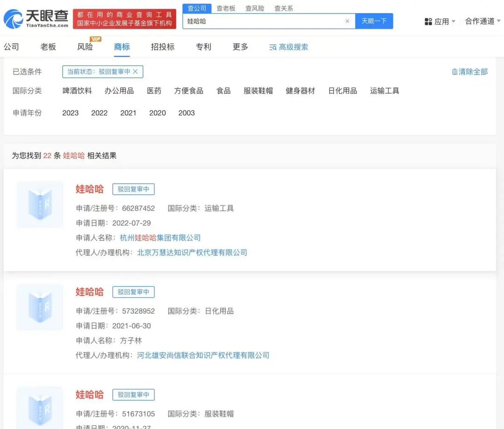Filter by 食品 category
Viewport: 504px width, 429px height.
pyautogui.click(x=224, y=91)
